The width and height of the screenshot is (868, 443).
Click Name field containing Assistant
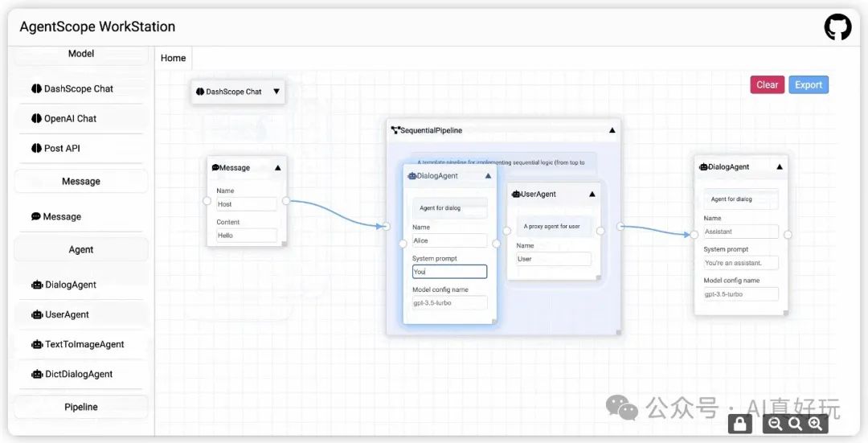point(741,232)
